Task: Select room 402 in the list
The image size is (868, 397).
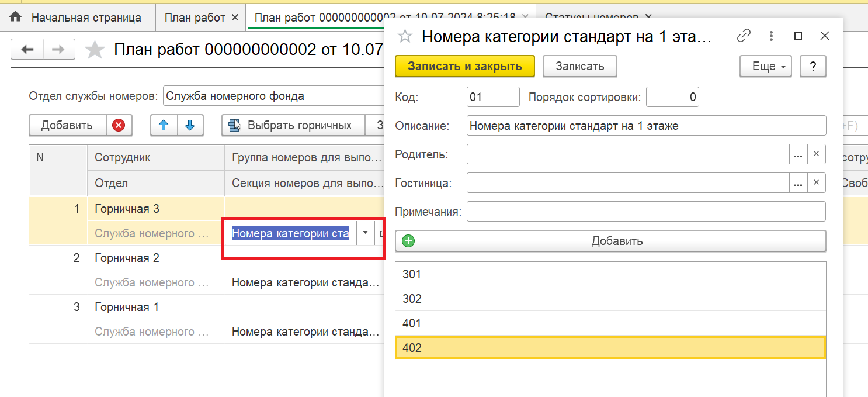Action: [x=611, y=348]
